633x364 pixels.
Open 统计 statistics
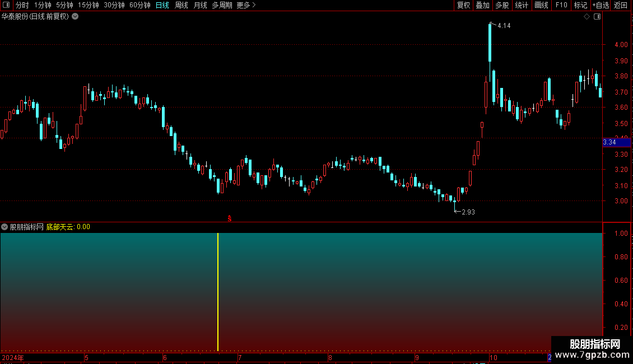tap(521, 5)
